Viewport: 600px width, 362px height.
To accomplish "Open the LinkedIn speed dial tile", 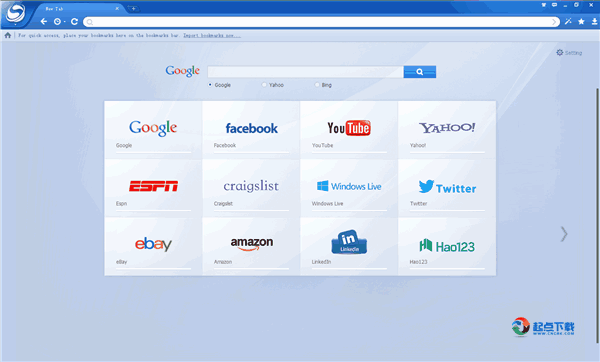I will pyautogui.click(x=349, y=246).
